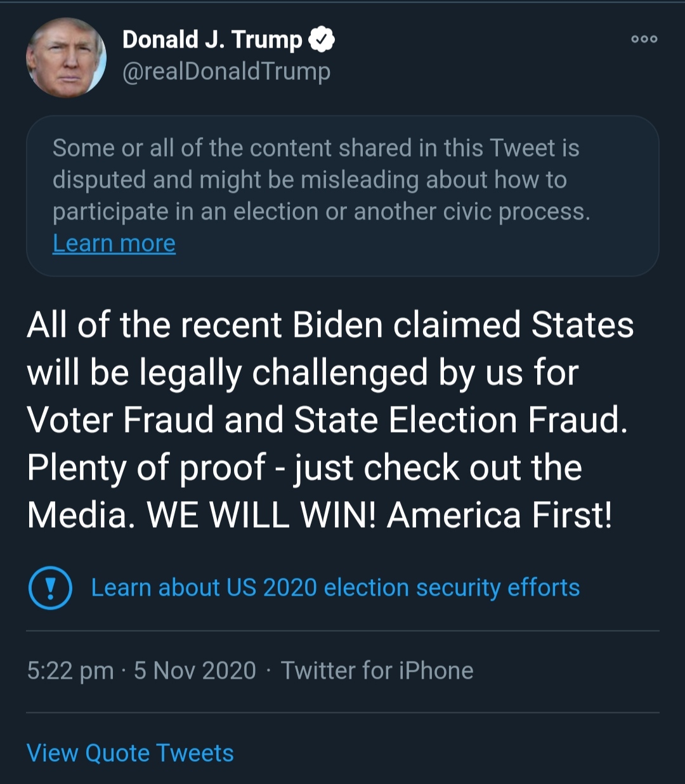Tap the Twitter for iPhone source label
685x784 pixels.
click(x=377, y=670)
